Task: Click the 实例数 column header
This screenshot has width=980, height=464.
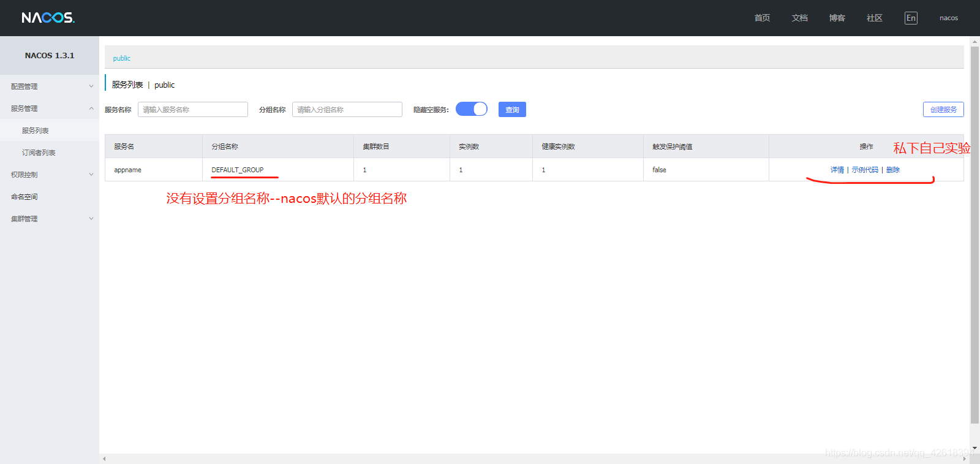Action: coord(491,146)
